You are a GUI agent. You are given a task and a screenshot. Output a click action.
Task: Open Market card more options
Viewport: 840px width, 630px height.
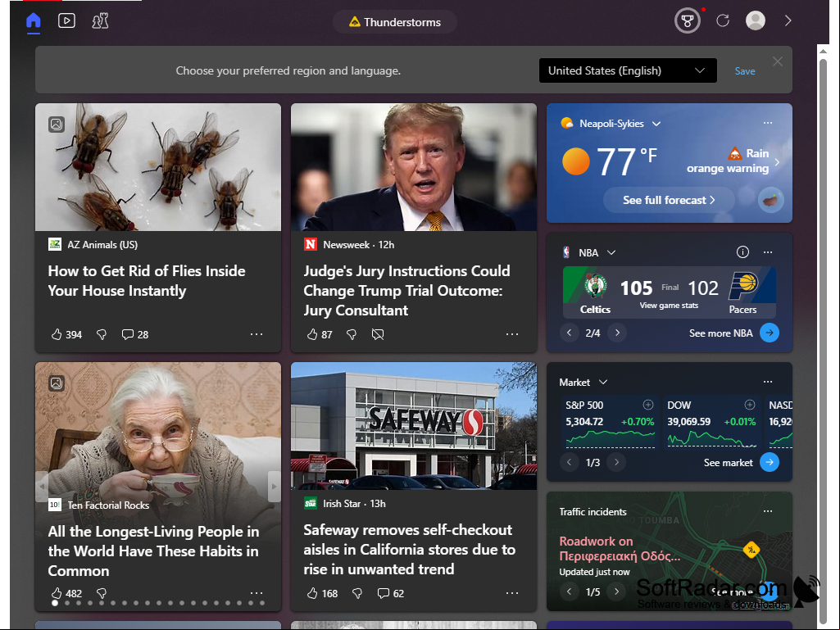point(768,382)
